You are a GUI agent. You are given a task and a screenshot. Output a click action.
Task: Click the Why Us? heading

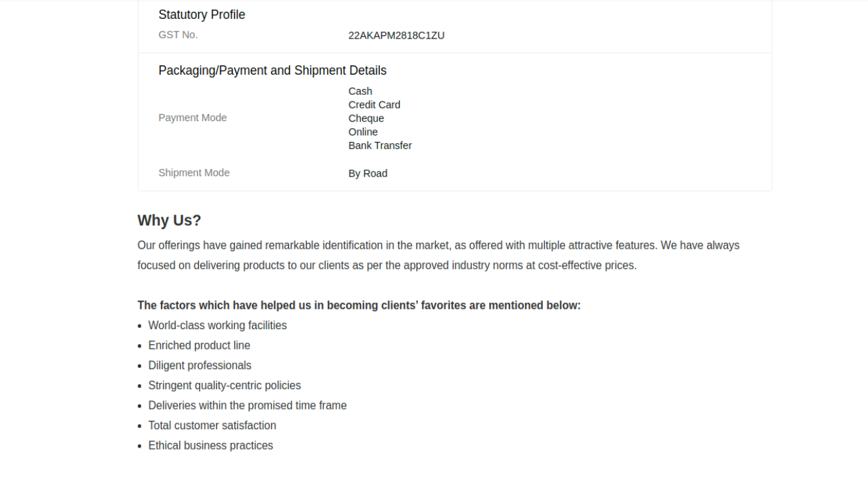(169, 221)
